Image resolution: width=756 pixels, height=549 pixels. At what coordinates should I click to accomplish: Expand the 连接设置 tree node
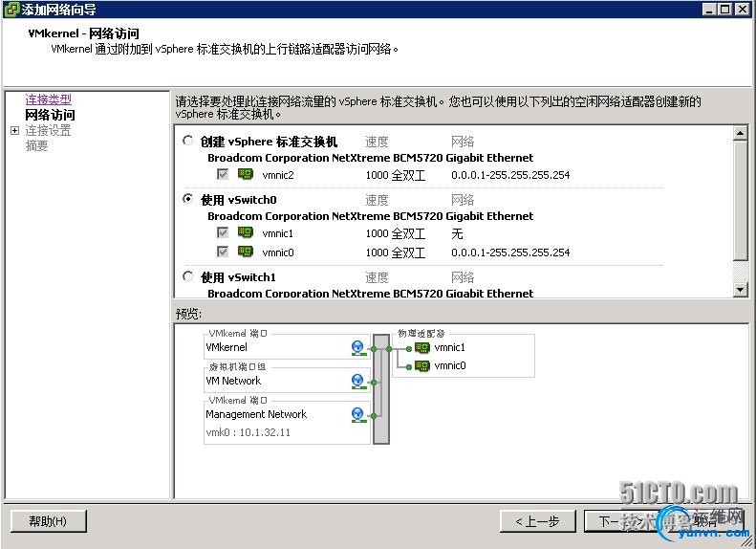(15, 130)
